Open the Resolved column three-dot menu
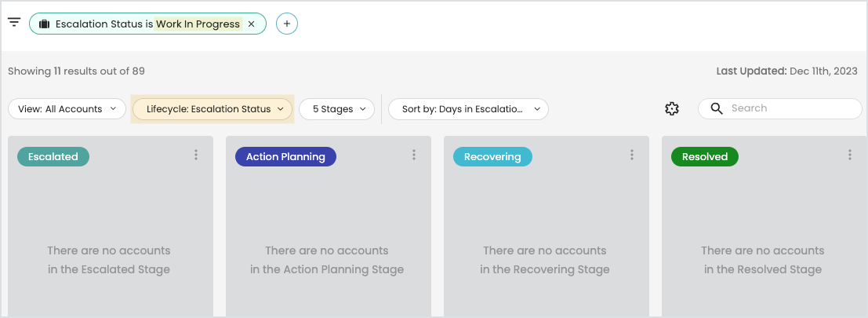Screen dimensions: 868x318 click(850, 155)
